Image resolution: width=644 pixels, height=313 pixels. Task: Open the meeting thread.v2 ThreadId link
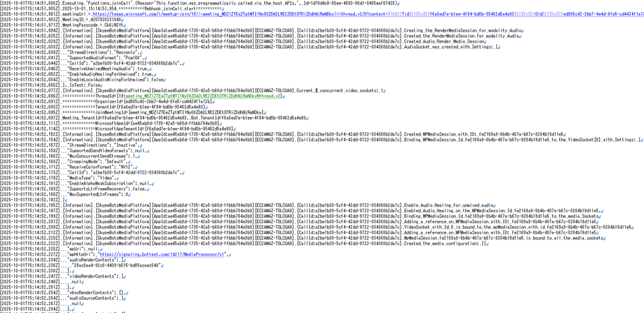[x=203, y=96]
